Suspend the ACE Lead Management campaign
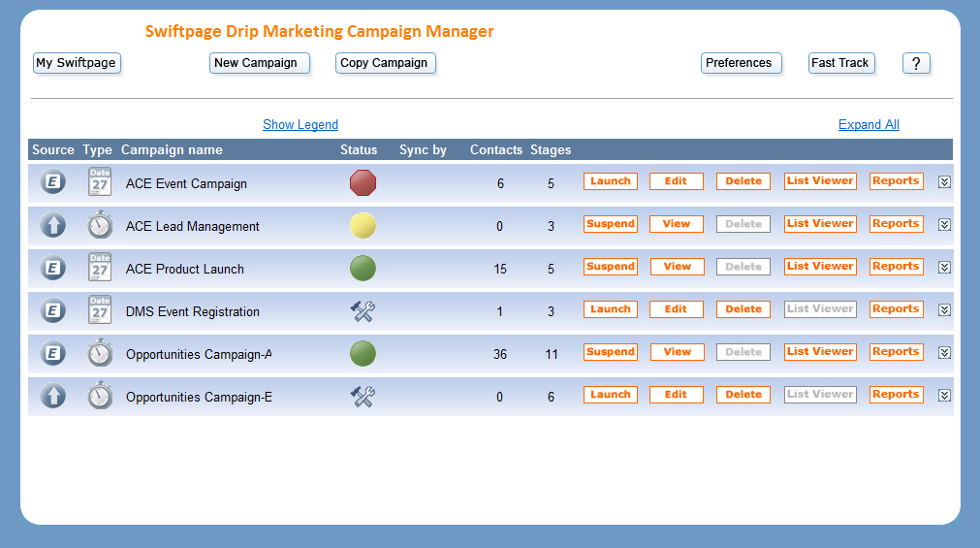This screenshot has width=980, height=548. pos(611,224)
